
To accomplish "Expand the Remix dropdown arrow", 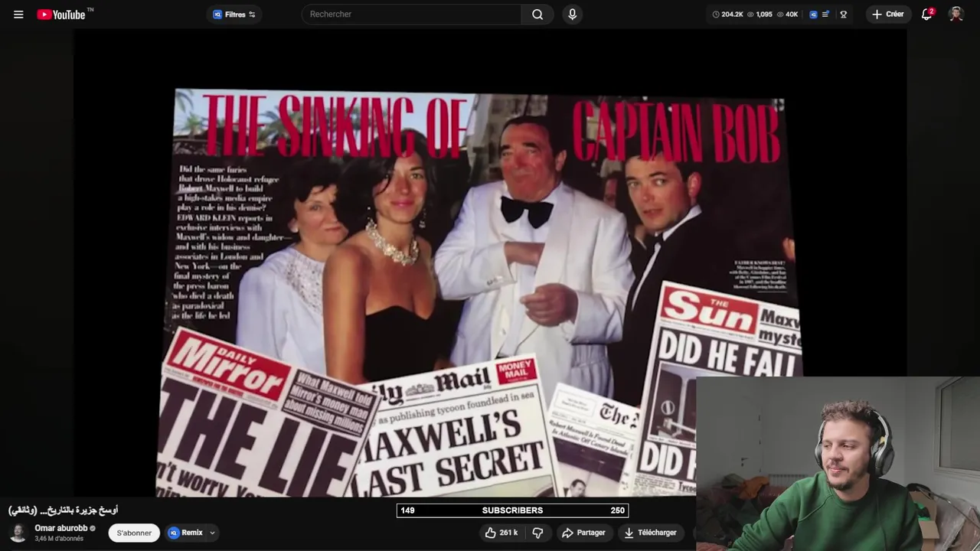I will (x=212, y=533).
